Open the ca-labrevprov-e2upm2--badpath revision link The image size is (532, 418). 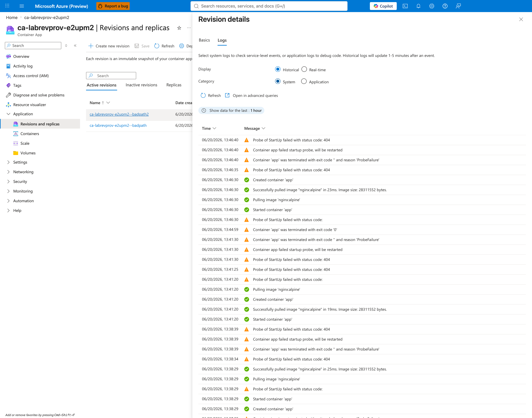pos(118,125)
